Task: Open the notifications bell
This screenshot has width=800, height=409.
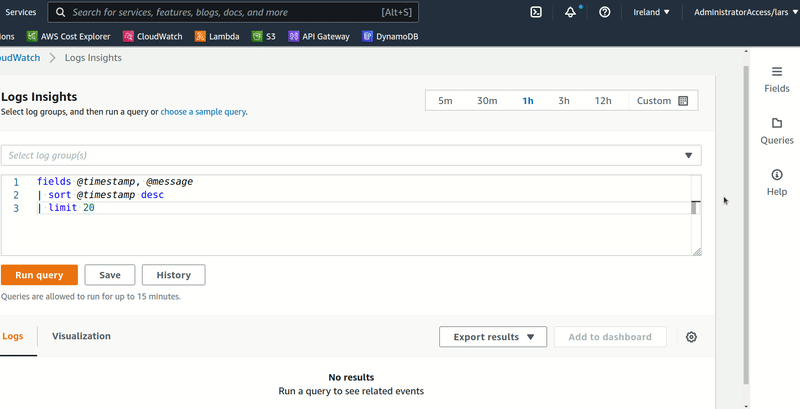Action: point(570,12)
